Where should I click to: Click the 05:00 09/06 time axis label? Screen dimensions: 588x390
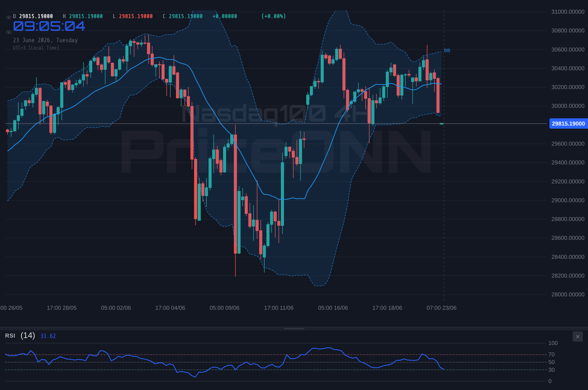225,308
